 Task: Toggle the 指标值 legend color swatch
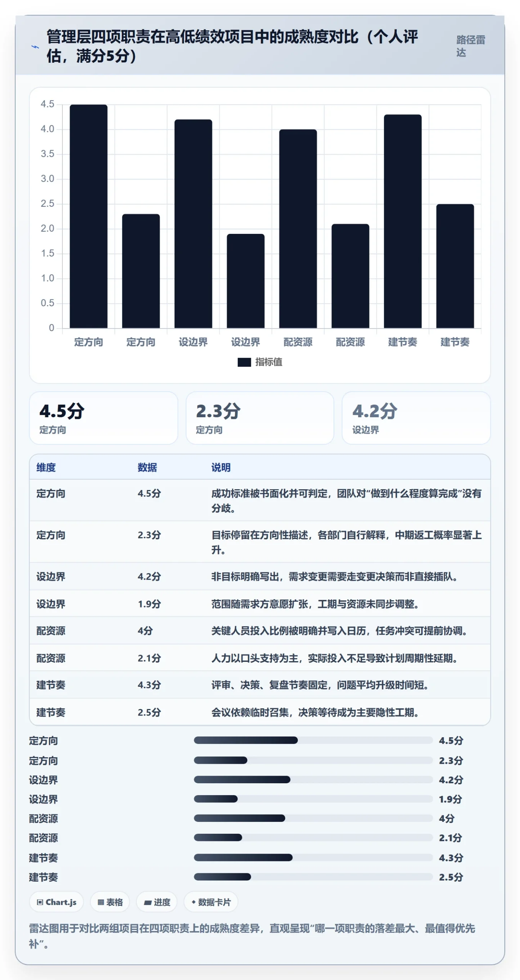click(x=244, y=362)
